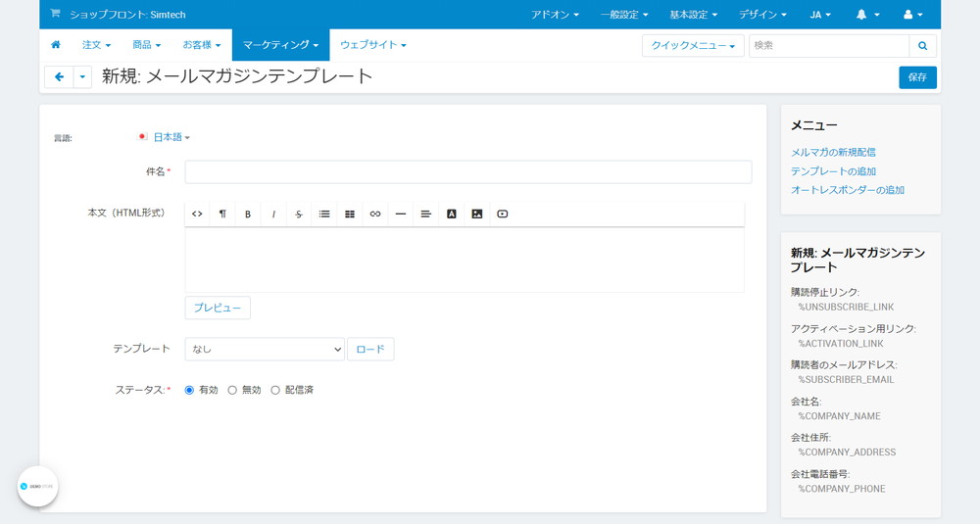
Task: Click the %COMPANY_ADDRESS placeholder text
Action: click(847, 453)
